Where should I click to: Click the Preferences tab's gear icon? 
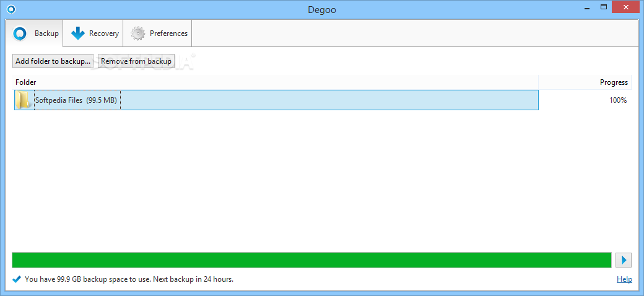[x=138, y=33]
